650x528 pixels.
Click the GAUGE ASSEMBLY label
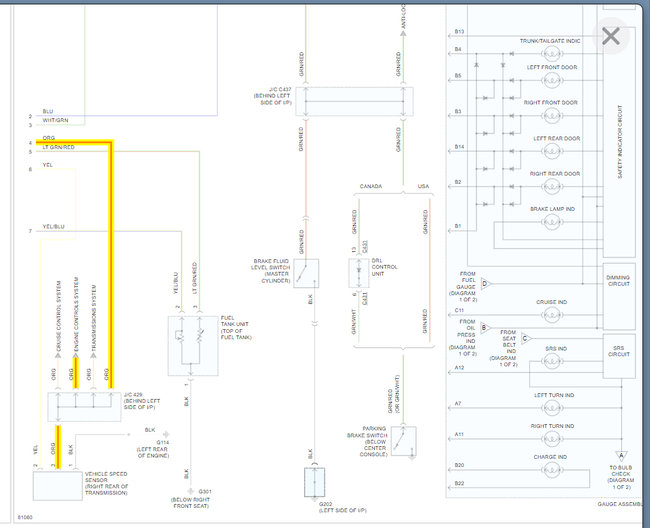pos(620,504)
